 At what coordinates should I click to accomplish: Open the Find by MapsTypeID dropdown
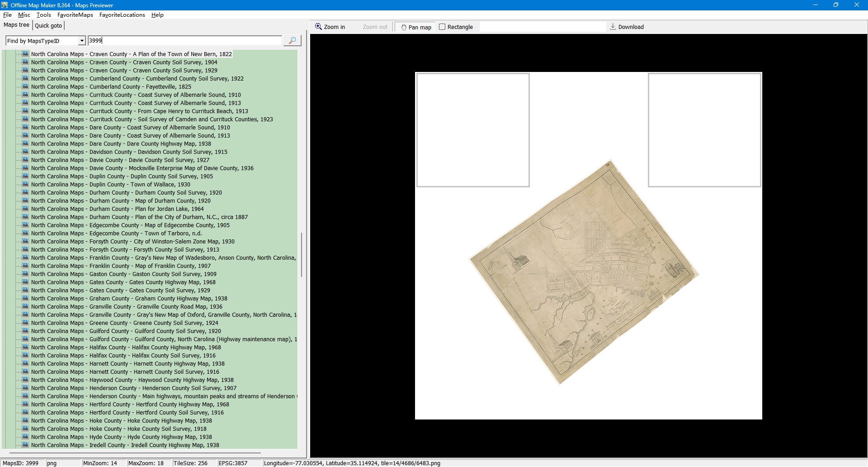(x=81, y=41)
